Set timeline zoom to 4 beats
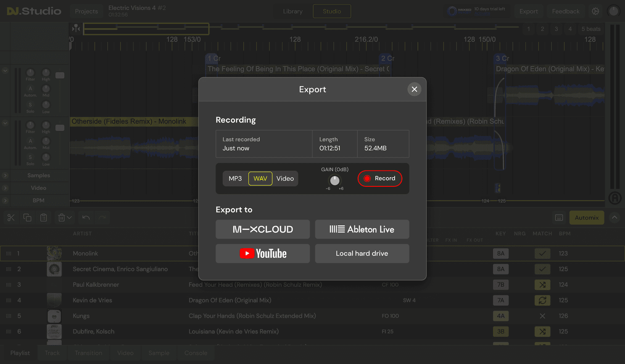This screenshot has height=364, width=625. tap(570, 29)
